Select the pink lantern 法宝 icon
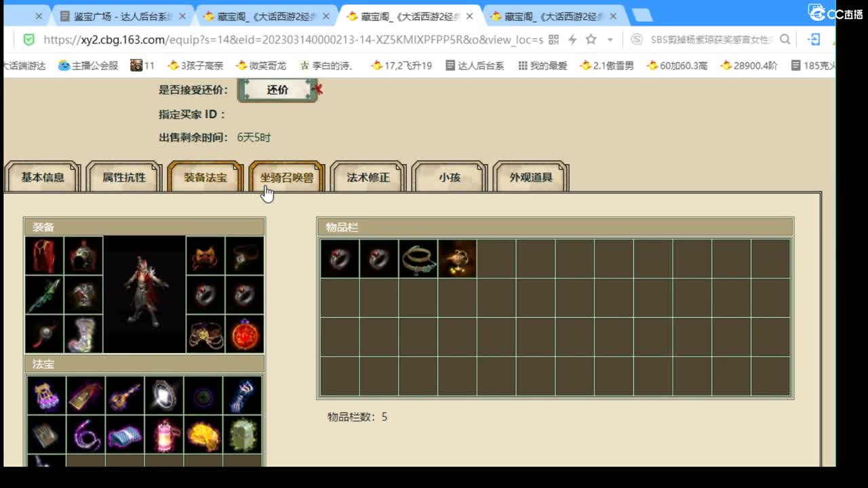 click(x=164, y=434)
